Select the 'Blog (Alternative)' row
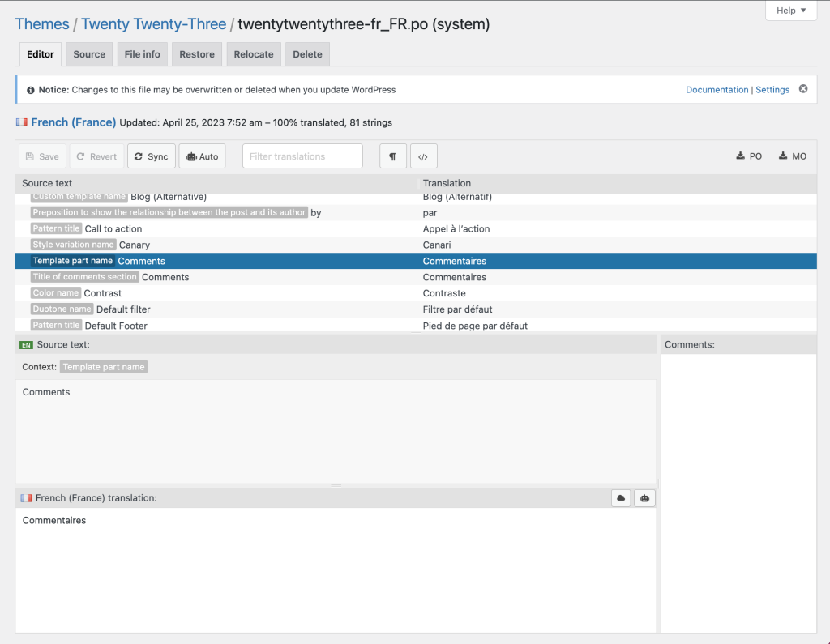 pyautogui.click(x=416, y=198)
